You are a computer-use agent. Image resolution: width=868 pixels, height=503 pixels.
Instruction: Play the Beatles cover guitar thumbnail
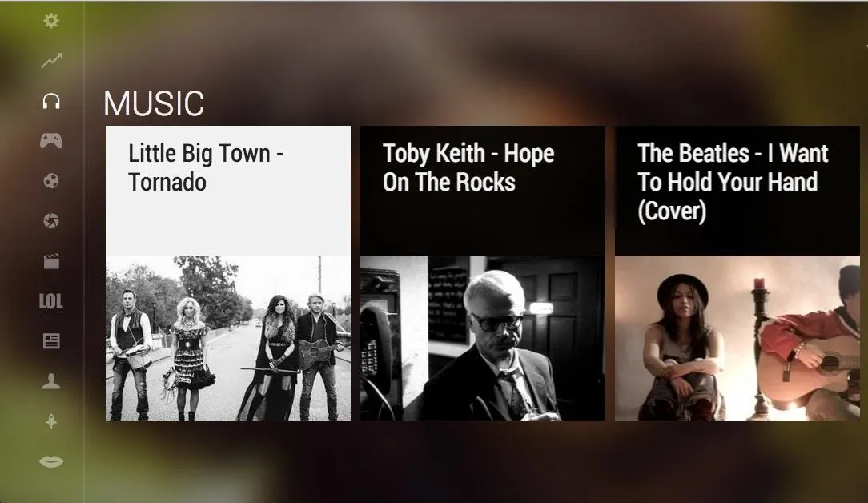[x=737, y=338]
